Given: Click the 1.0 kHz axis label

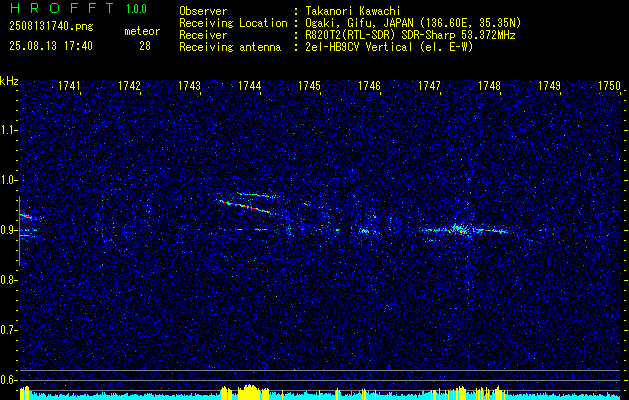Looking at the screenshot, I should pyautogui.click(x=8, y=180).
